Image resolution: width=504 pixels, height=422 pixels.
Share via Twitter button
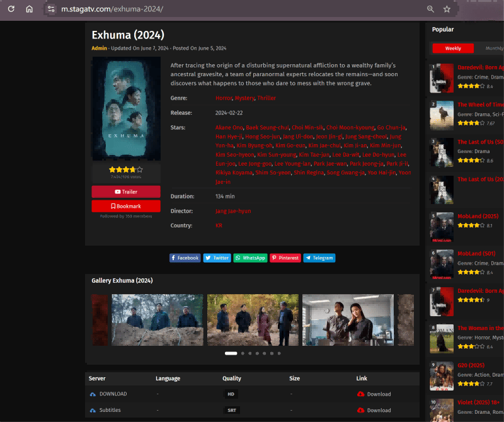[217, 258]
